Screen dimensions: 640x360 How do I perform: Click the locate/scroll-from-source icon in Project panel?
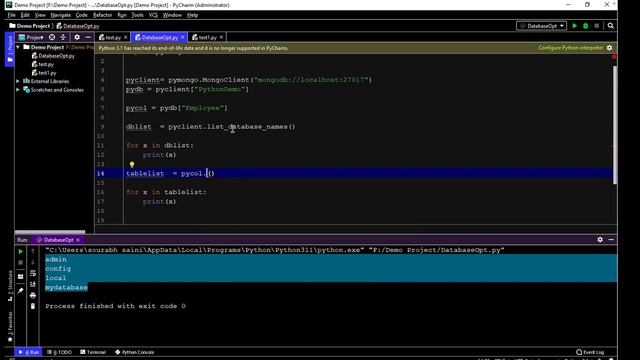52,37
